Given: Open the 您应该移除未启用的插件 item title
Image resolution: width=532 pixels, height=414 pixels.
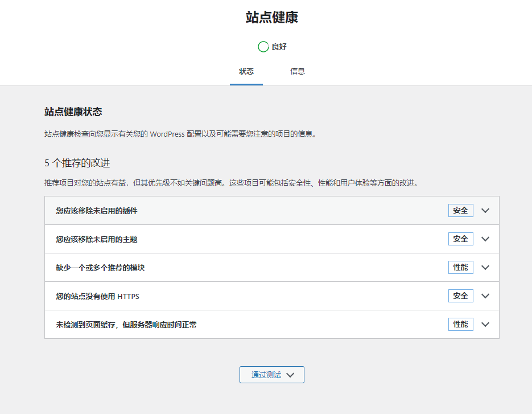Looking at the screenshot, I should [x=97, y=211].
